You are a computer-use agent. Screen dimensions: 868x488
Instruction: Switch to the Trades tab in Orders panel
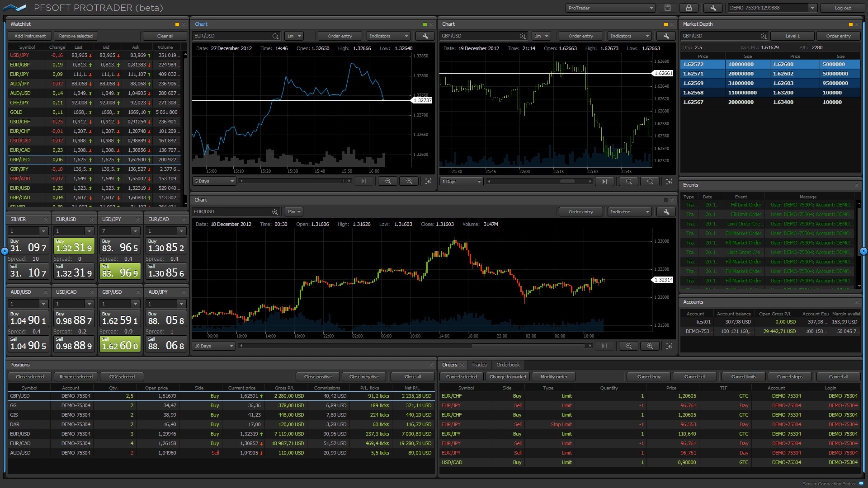(479, 365)
